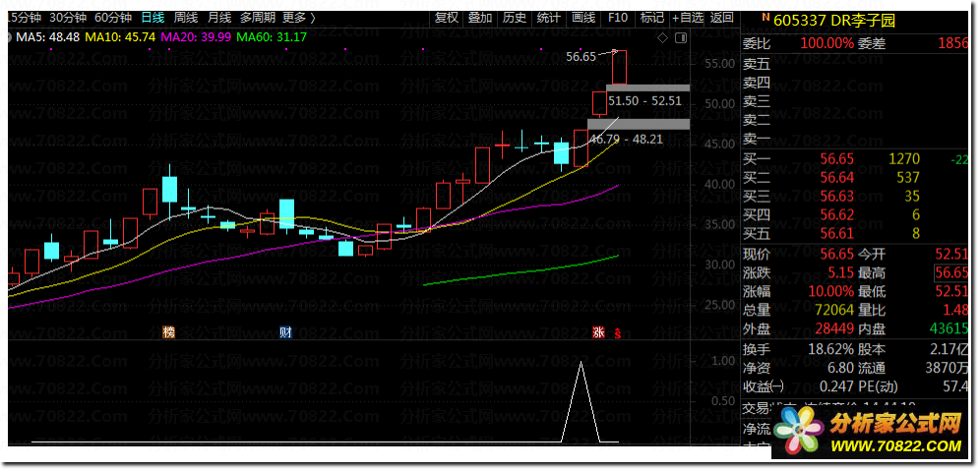
Task: Click the 现价 56.65 value
Action: [837, 254]
